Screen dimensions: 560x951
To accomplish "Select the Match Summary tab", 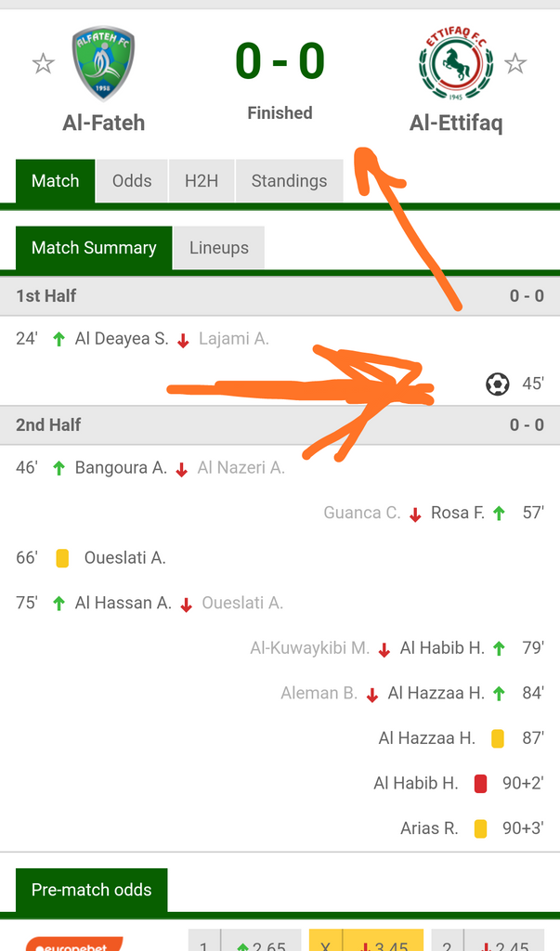I will coord(94,248).
